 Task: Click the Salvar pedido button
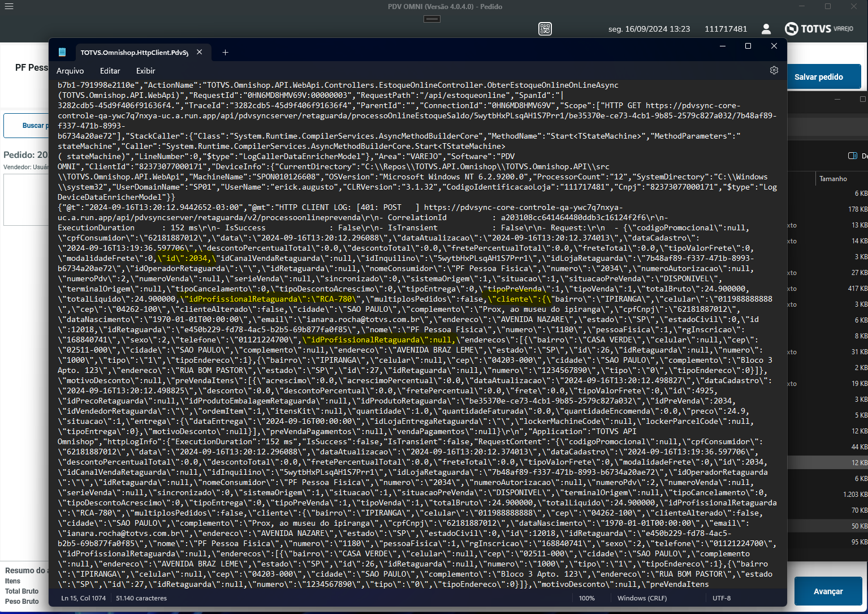click(824, 76)
